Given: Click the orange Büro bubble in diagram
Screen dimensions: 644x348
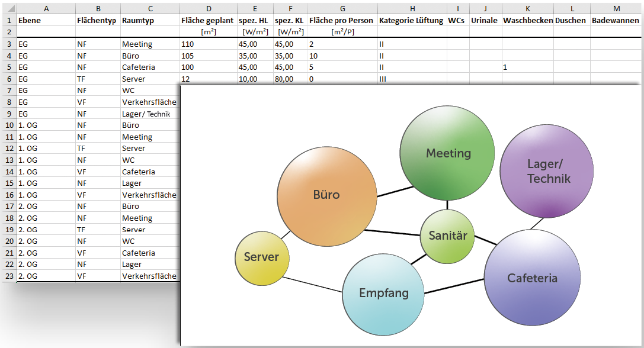Looking at the screenshot, I should (327, 194).
